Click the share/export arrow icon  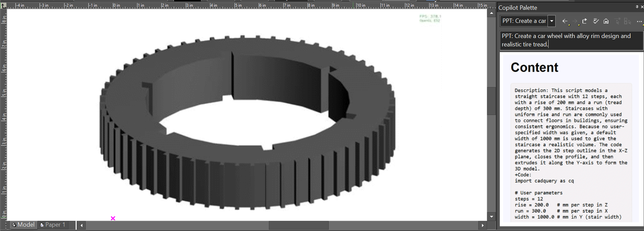click(x=585, y=21)
